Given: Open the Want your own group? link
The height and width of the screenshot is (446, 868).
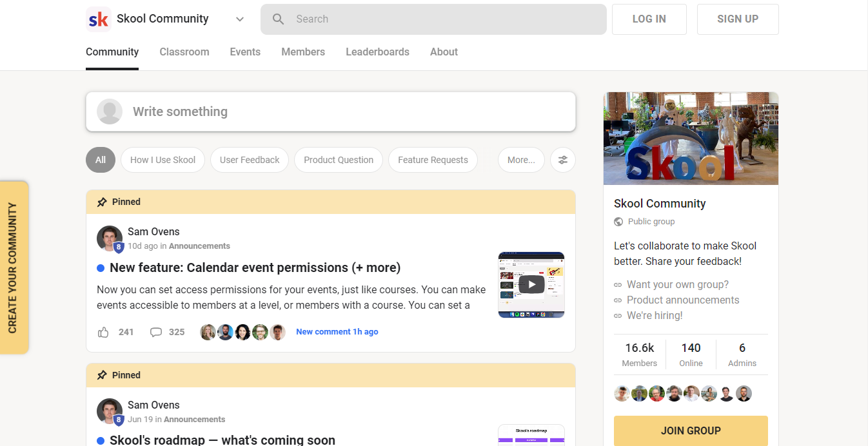Looking at the screenshot, I should (678, 284).
